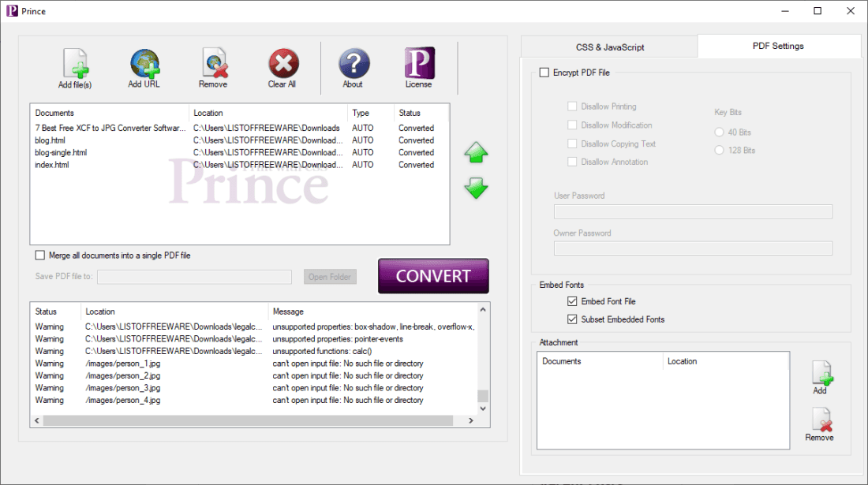This screenshot has height=485, width=868.
Task: Click the Open Folder button
Action: click(330, 277)
